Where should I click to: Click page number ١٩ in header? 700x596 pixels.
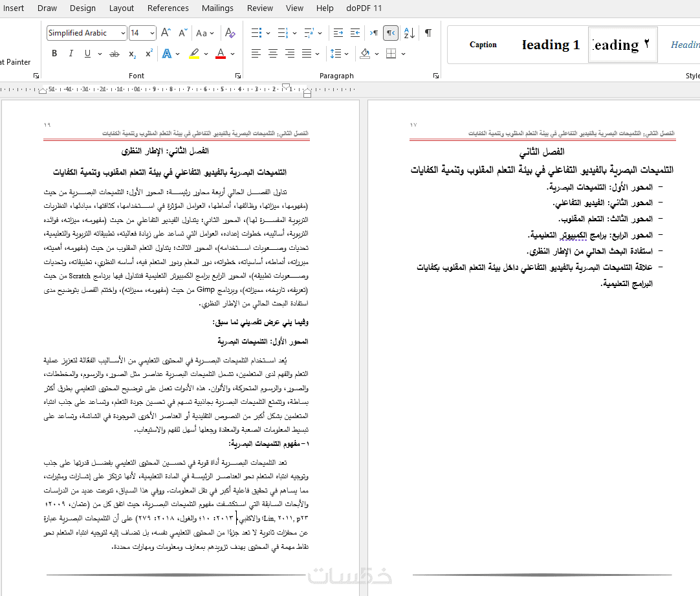(x=47, y=124)
